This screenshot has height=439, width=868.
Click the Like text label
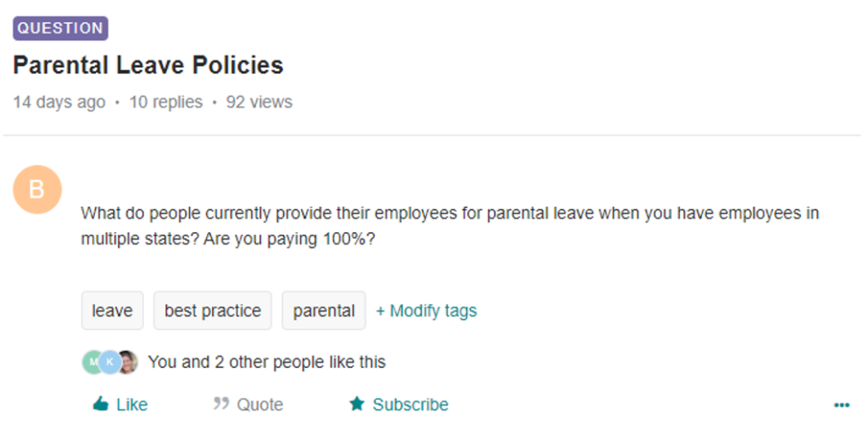pyautogui.click(x=131, y=405)
